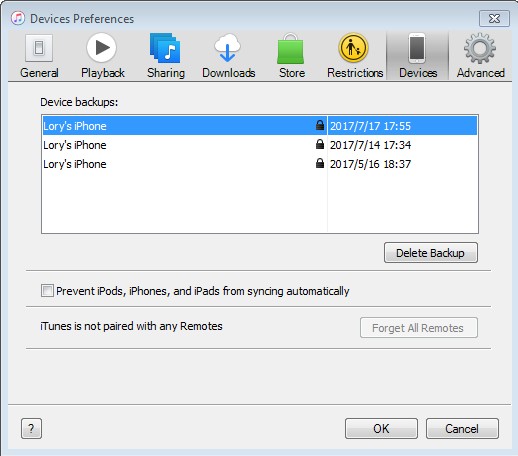Click the Cancel button
The width and height of the screenshot is (518, 456).
pyautogui.click(x=462, y=429)
